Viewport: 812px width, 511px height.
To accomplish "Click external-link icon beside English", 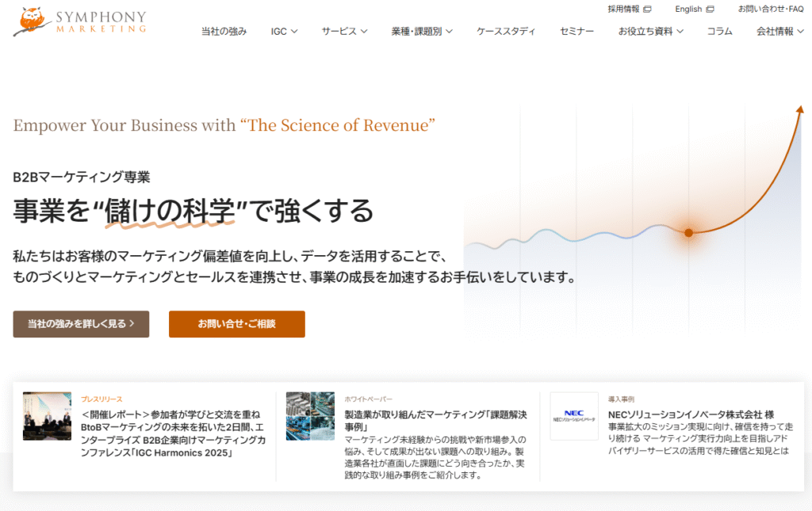I will [x=710, y=10].
